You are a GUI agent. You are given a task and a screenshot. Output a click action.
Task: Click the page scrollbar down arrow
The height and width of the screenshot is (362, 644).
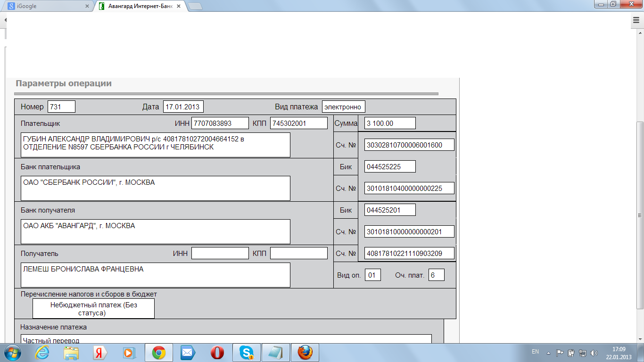click(640, 339)
